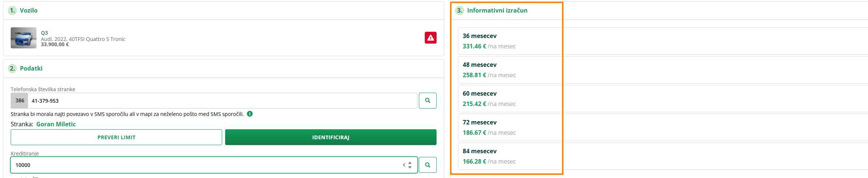This screenshot has width=868, height=178.
Task: Open customer name Goran Miletic
Action: tap(56, 124)
